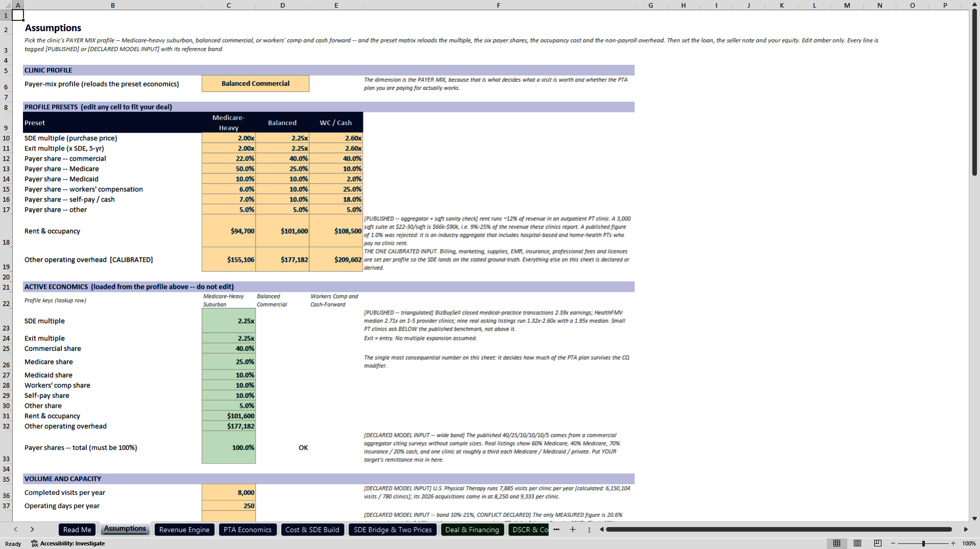Go to Cost & SDE Build tab
This screenshot has height=549, width=980.
tap(312, 530)
